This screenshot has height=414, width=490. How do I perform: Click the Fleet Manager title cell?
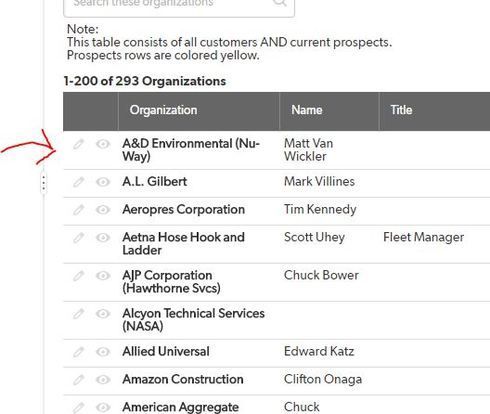click(x=424, y=237)
